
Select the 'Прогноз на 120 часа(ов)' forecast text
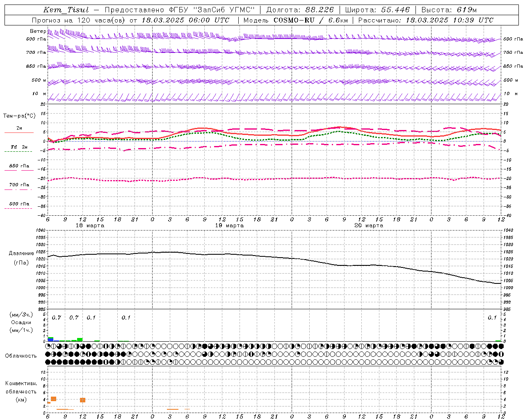[x=79, y=20]
